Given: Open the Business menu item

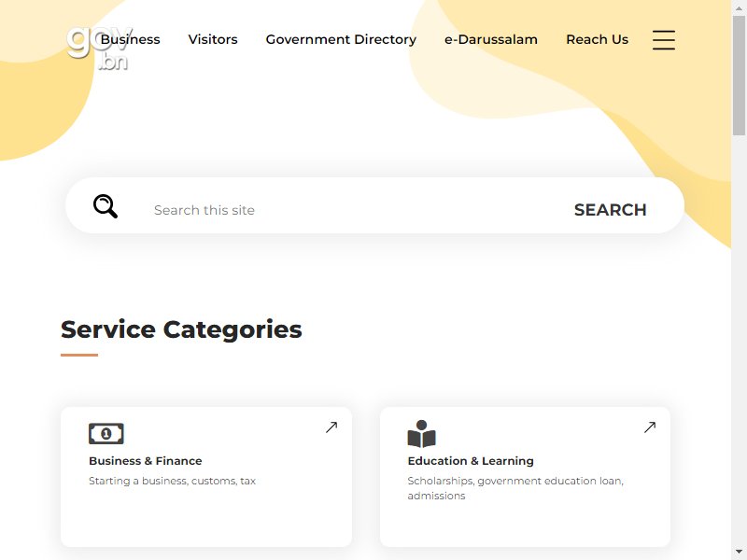Looking at the screenshot, I should [130, 39].
